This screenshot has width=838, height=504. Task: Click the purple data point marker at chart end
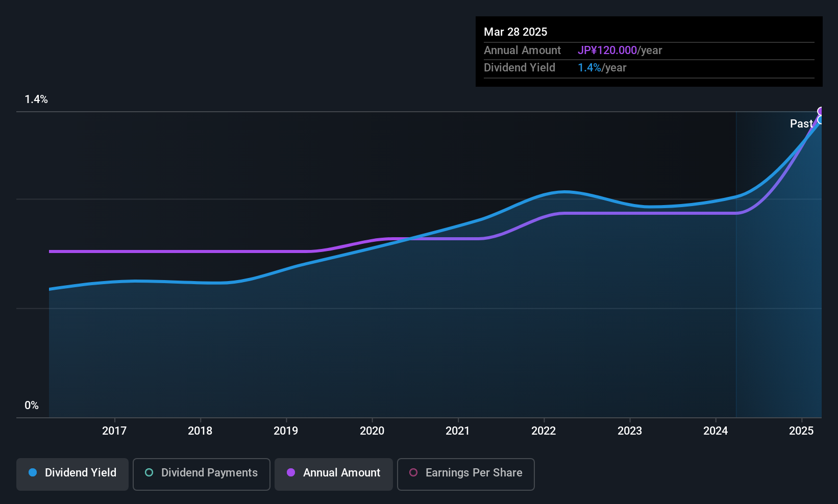click(x=821, y=111)
